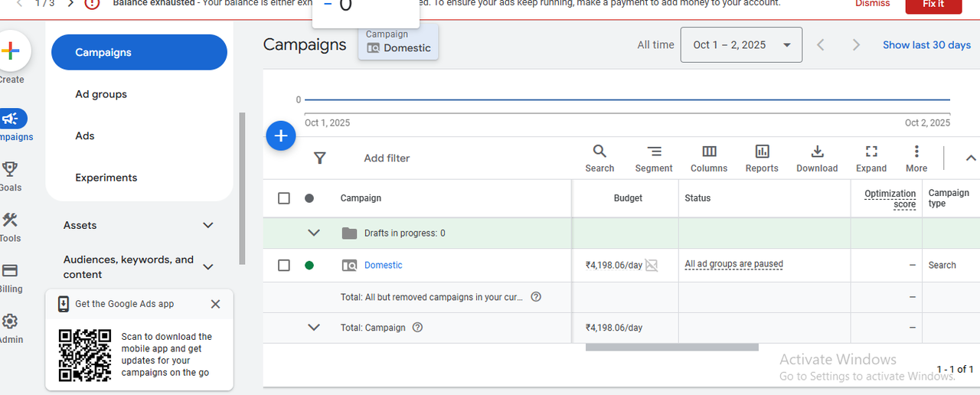
Task: Click the horizontal table scrollbar
Action: click(672, 348)
